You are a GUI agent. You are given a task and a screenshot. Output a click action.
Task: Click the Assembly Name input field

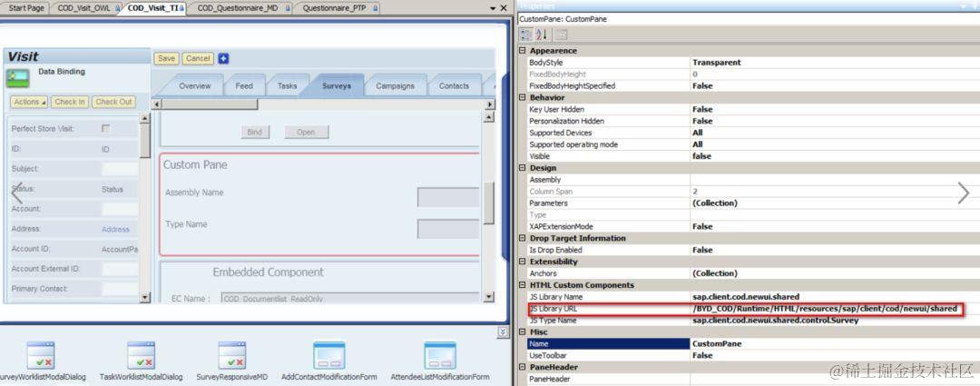click(x=447, y=196)
